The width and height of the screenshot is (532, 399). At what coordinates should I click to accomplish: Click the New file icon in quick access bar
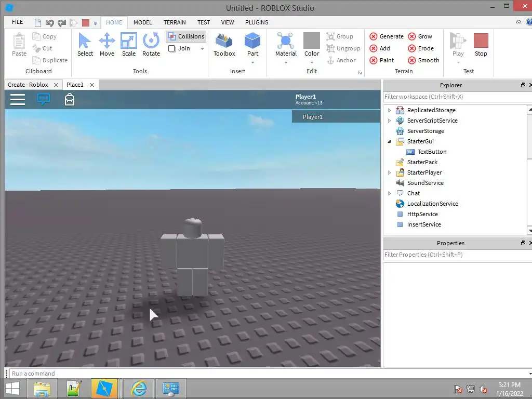(37, 23)
